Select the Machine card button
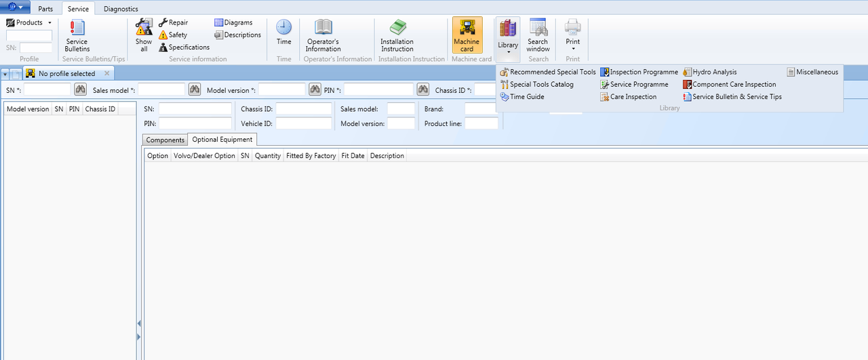Viewport: 868px width, 360px height. (x=467, y=35)
